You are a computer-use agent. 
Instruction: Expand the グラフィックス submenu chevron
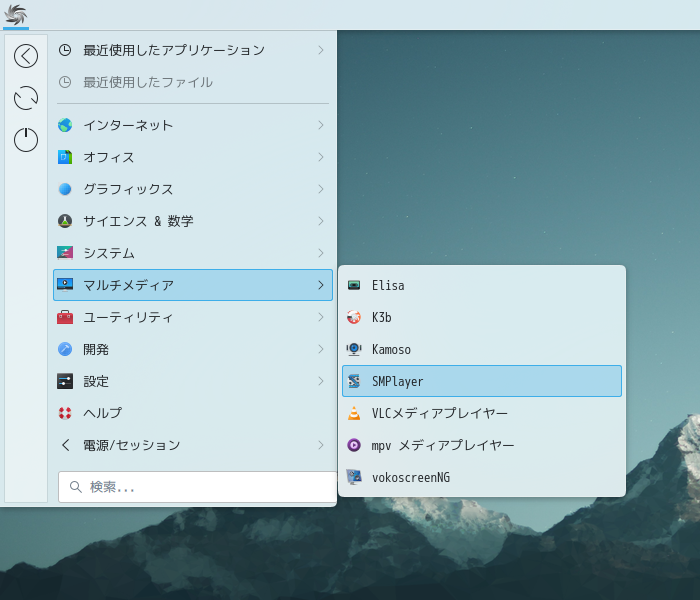(x=321, y=189)
